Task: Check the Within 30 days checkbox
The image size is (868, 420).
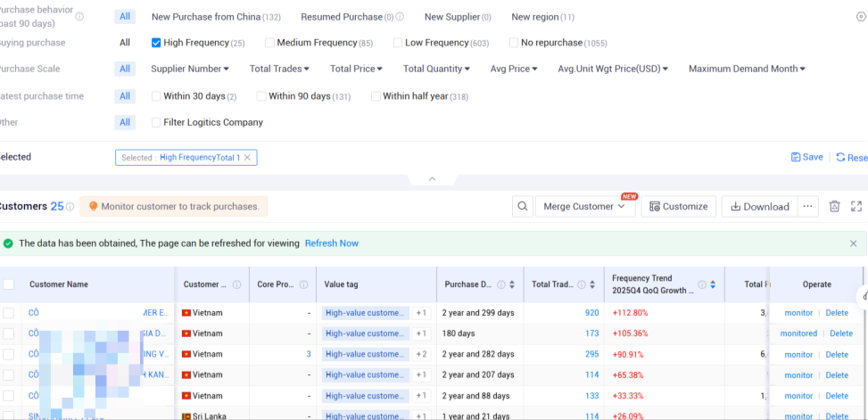Action: point(156,96)
